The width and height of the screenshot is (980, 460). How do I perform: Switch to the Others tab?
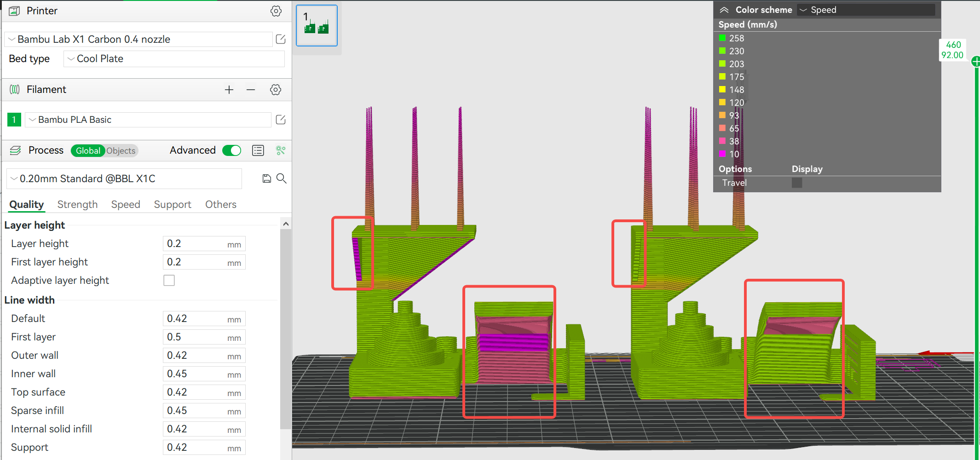[x=221, y=204]
